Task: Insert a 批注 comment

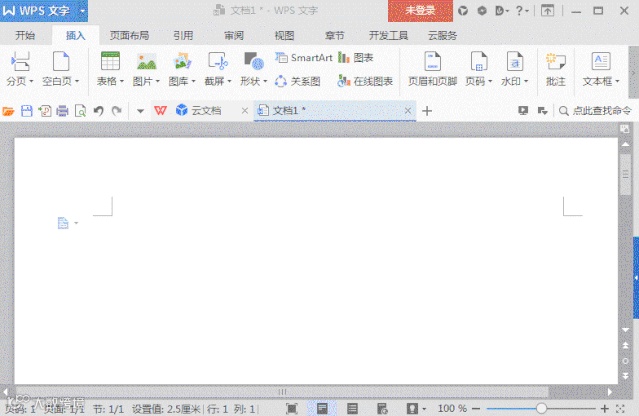Action: click(x=556, y=69)
